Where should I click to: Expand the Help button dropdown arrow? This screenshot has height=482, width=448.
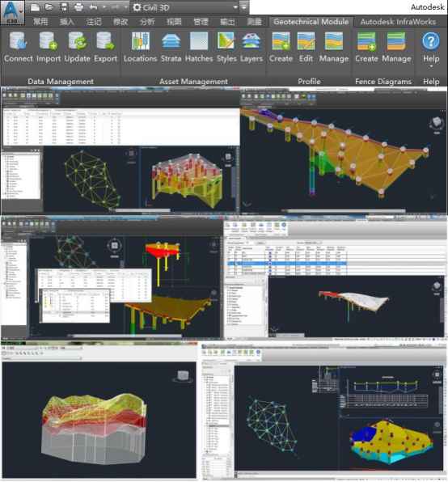click(x=431, y=66)
